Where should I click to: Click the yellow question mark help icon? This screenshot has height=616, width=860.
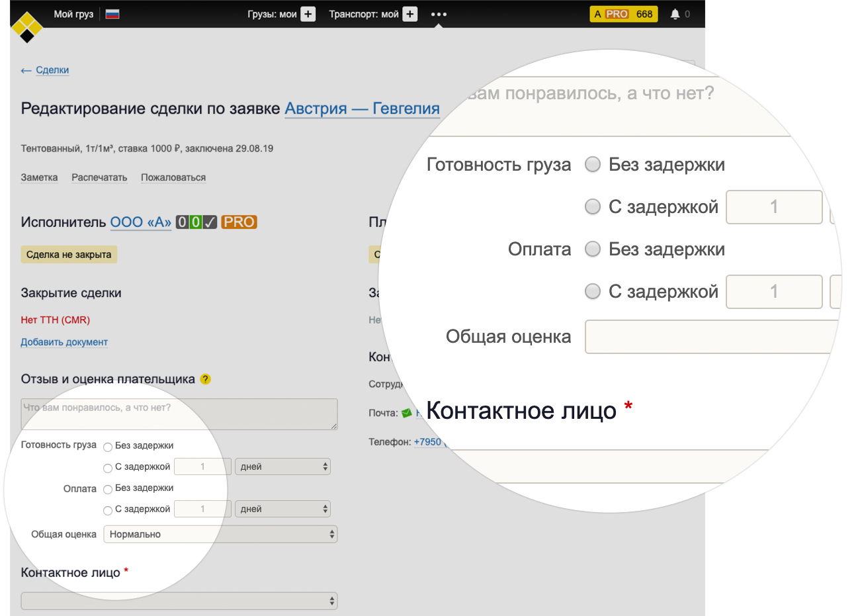click(205, 379)
